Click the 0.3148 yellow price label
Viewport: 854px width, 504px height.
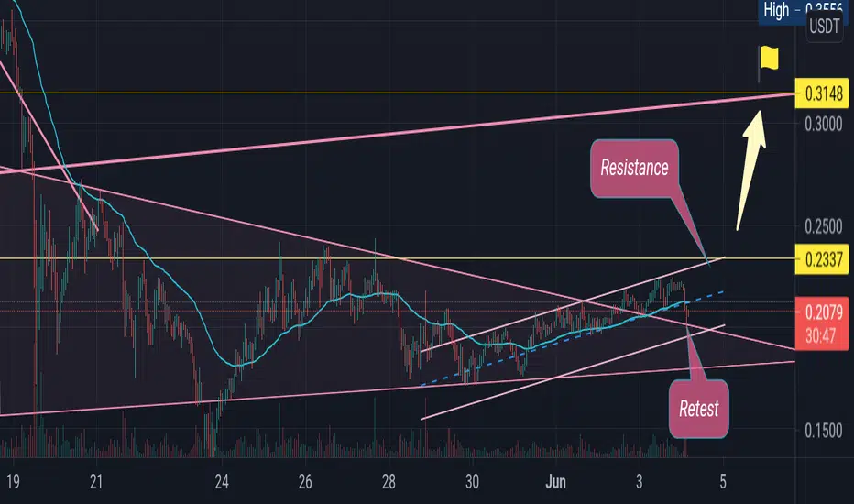click(x=823, y=93)
